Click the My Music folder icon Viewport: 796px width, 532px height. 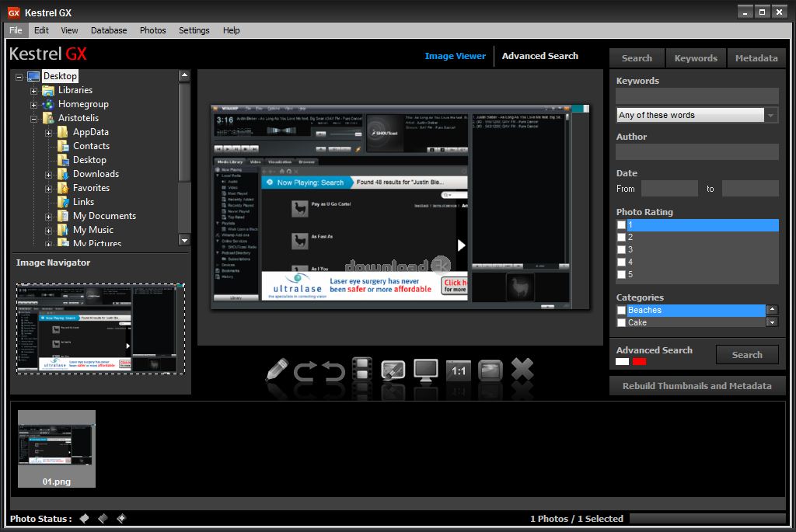click(x=63, y=230)
